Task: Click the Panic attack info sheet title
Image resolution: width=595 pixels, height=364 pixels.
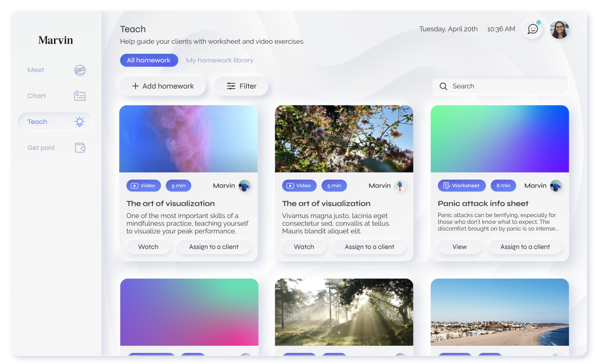Action: [x=483, y=204]
